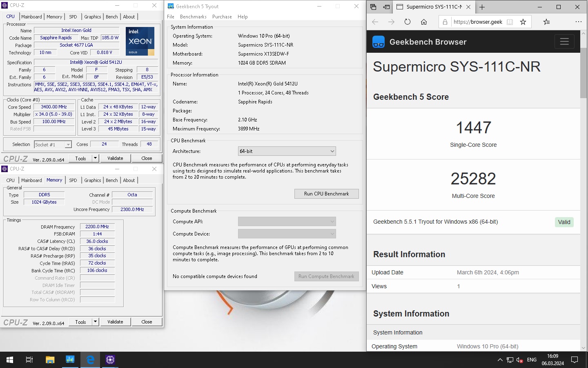Click the ENG language indicator

532,360
